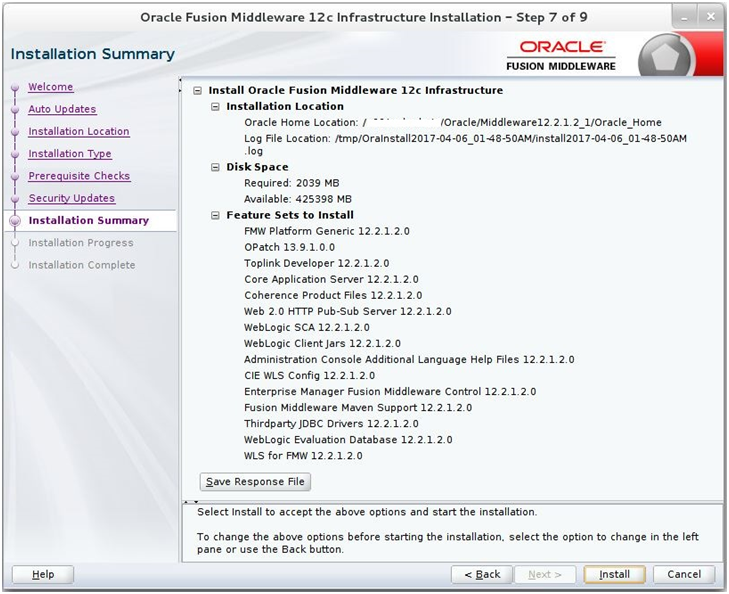This screenshot has height=594, width=729.
Task: Cancel the installation
Action: (684, 574)
